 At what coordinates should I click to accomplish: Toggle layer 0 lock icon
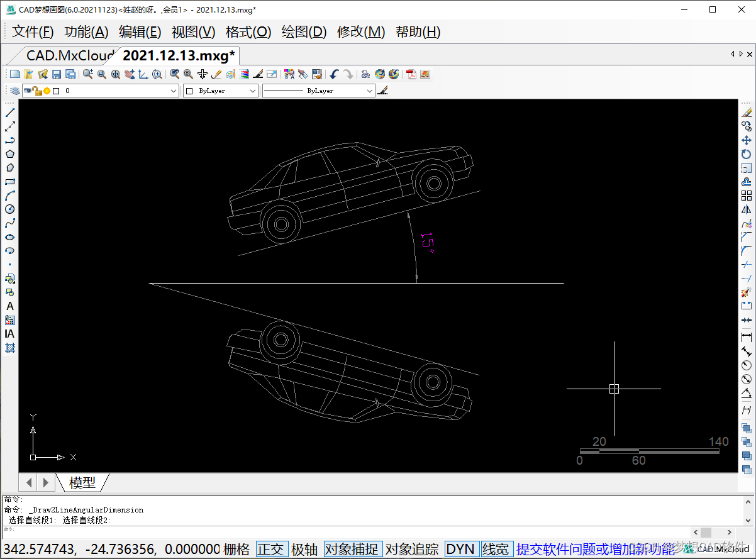click(37, 91)
